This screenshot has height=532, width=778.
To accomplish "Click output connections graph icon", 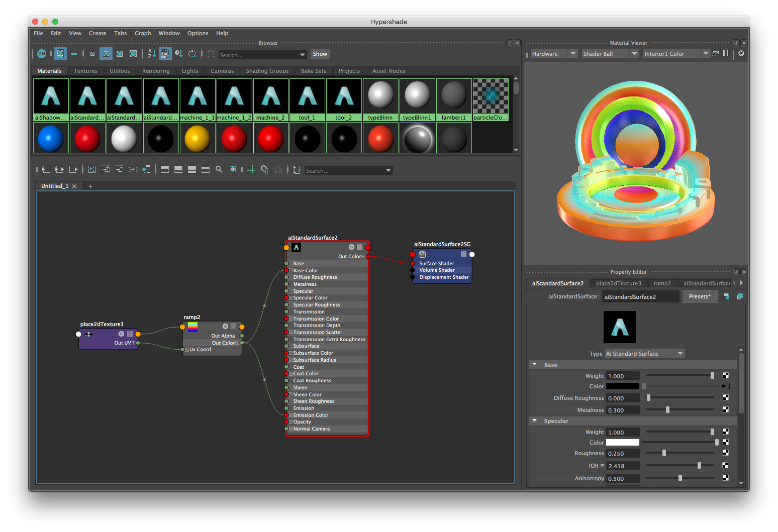I will coord(73,170).
